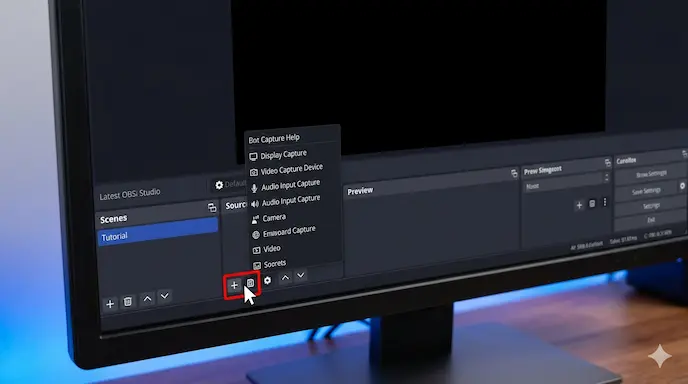Click the gear icon beside Save Settings
Screen dimensions: 688x384
(682, 186)
